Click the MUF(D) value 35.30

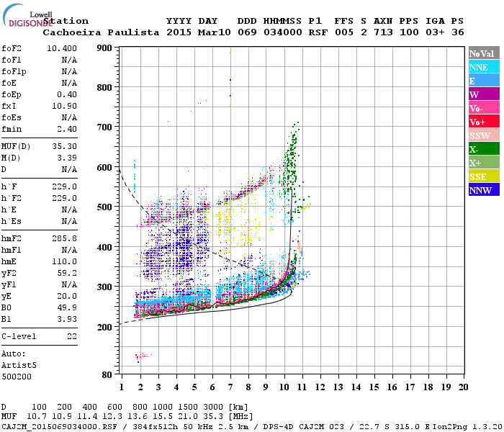[x=64, y=147]
